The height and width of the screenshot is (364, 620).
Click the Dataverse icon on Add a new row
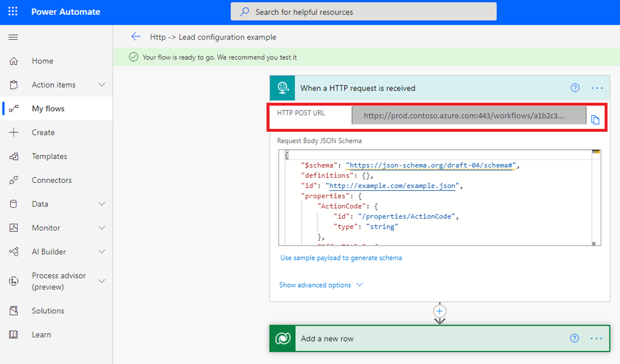coord(283,339)
